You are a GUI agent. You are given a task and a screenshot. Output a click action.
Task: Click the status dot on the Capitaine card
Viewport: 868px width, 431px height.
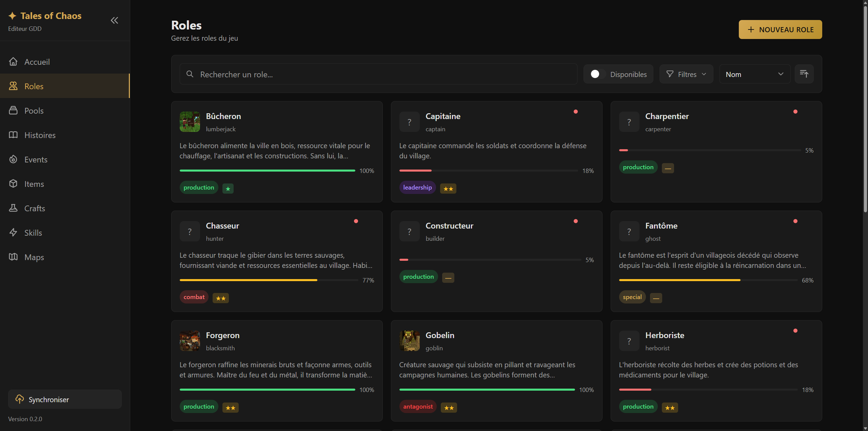576,111
